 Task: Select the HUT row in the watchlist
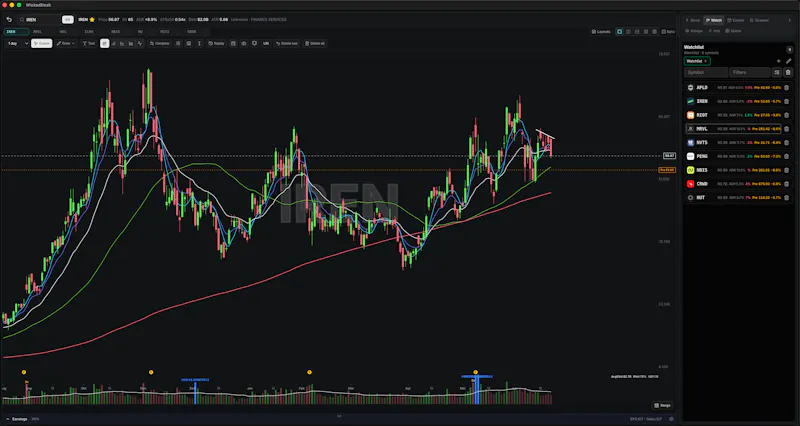click(738, 197)
